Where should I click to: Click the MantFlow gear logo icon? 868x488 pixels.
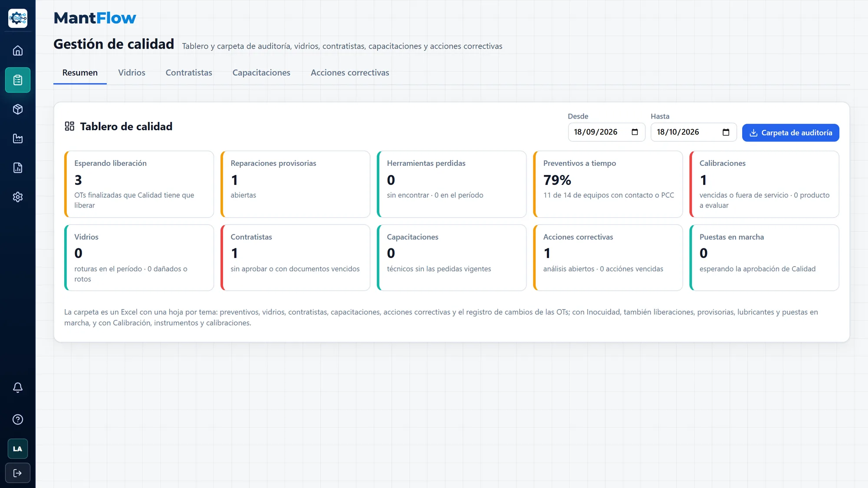click(x=18, y=18)
